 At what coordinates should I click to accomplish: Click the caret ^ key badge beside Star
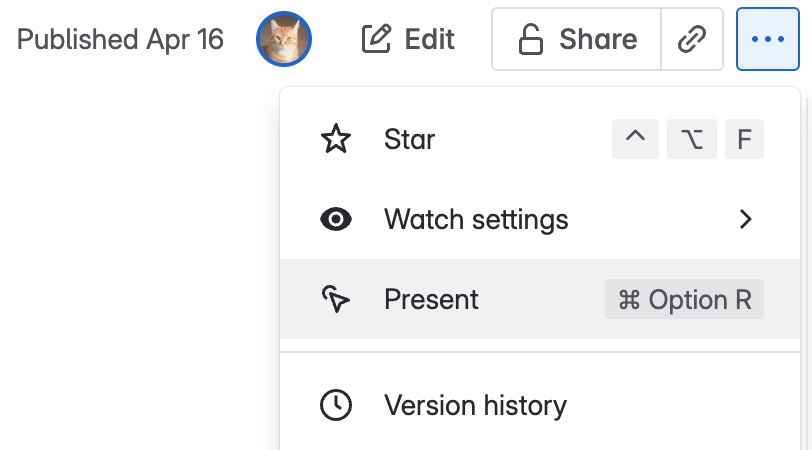pyautogui.click(x=635, y=139)
